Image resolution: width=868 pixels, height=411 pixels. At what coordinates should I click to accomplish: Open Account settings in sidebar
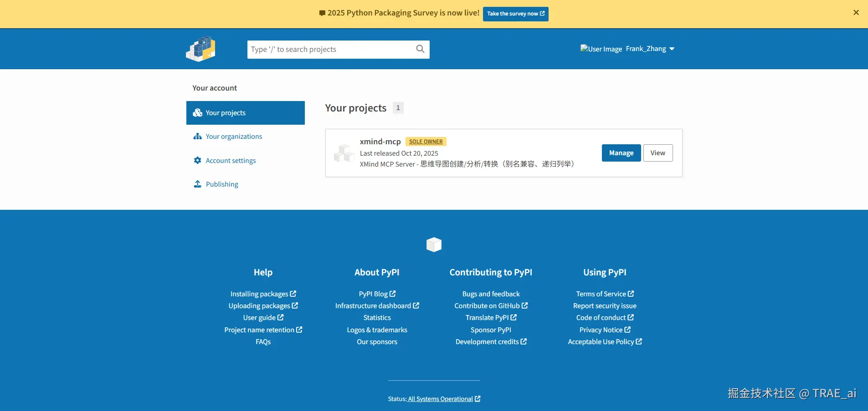tap(231, 161)
